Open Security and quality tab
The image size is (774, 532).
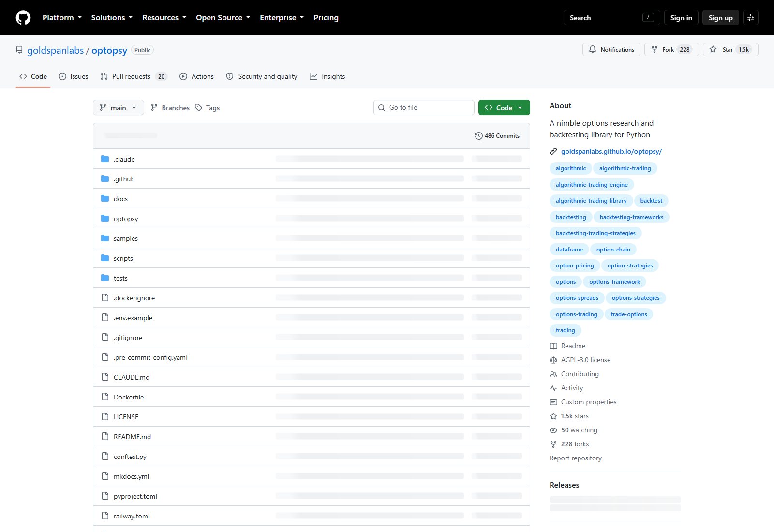[x=262, y=76]
